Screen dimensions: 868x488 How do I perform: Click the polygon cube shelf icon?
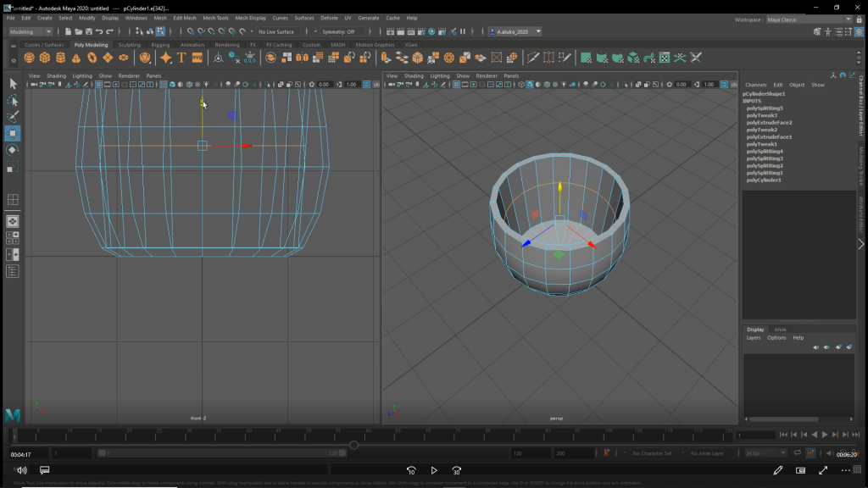coord(45,58)
